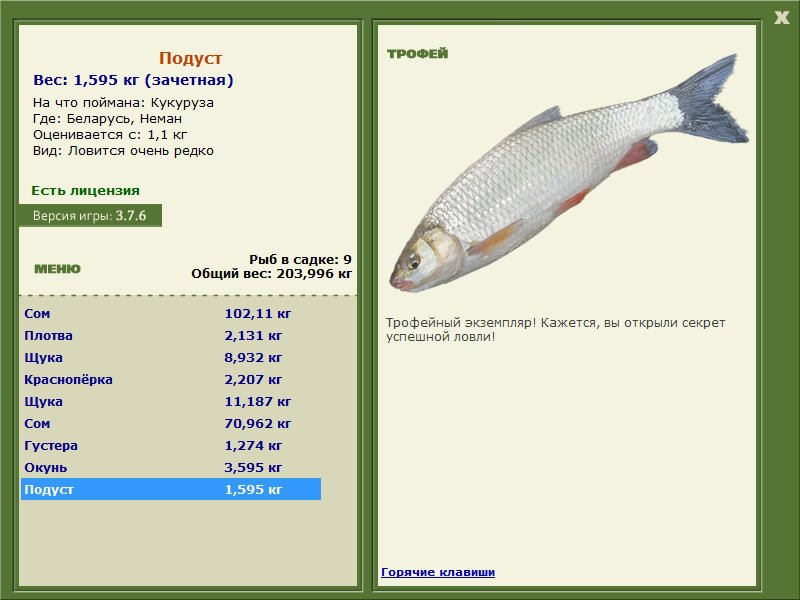800x600 pixels.
Task: Click the Оценивается с: 1,1 кг line
Action: tap(110, 135)
